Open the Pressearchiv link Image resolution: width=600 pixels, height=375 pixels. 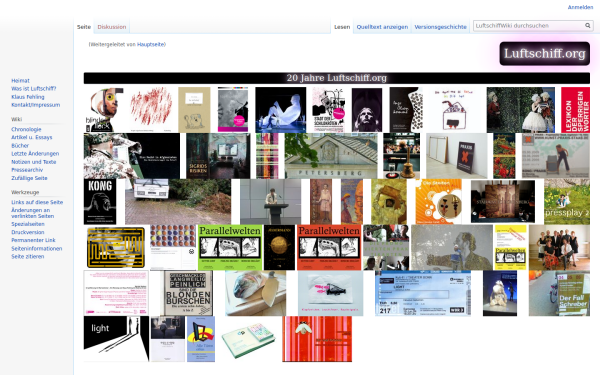(x=27, y=170)
